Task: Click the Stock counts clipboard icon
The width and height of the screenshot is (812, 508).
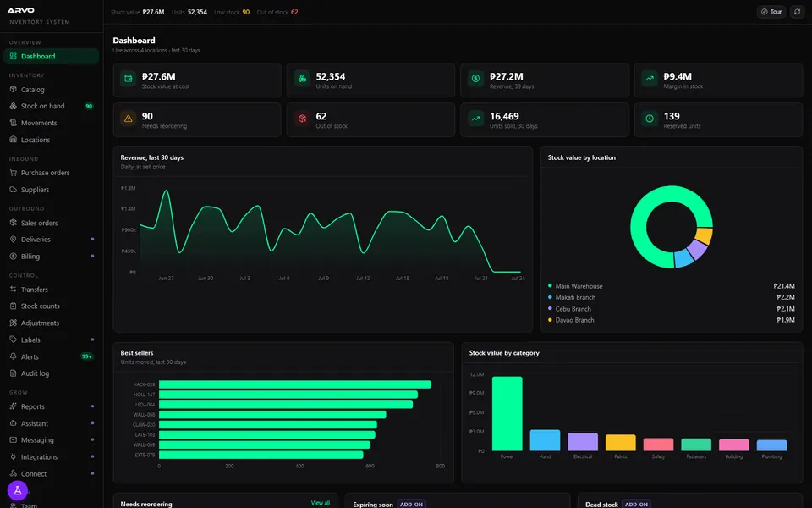Action: (14, 306)
